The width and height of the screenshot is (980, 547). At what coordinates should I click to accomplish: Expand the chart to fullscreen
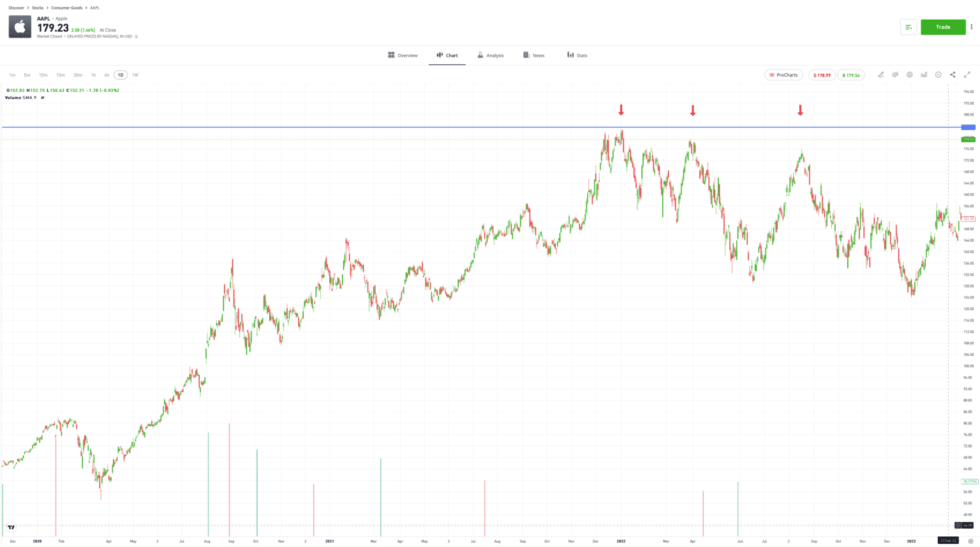pos(967,75)
